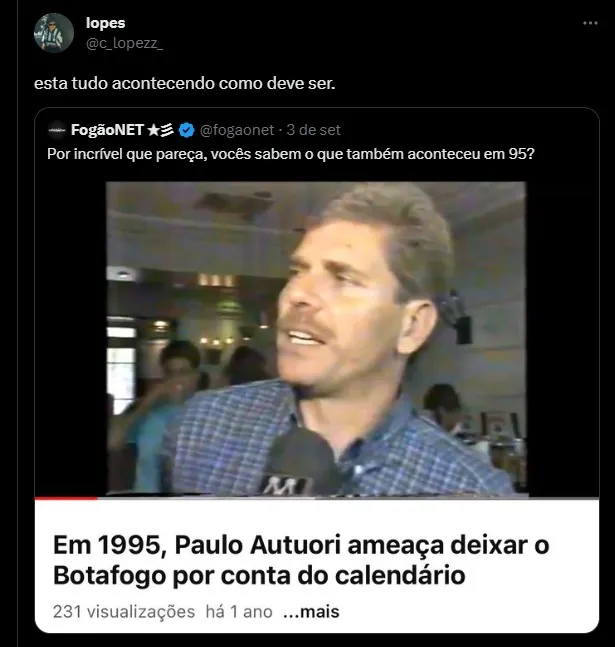Click the há 1 ano upload date
Screen dimensions: 615x647
239,612
